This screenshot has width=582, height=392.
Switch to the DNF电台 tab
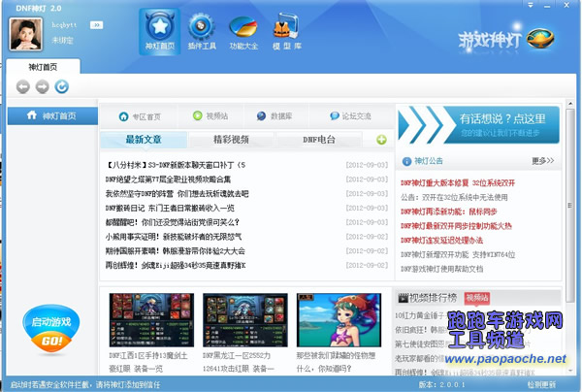(x=319, y=140)
